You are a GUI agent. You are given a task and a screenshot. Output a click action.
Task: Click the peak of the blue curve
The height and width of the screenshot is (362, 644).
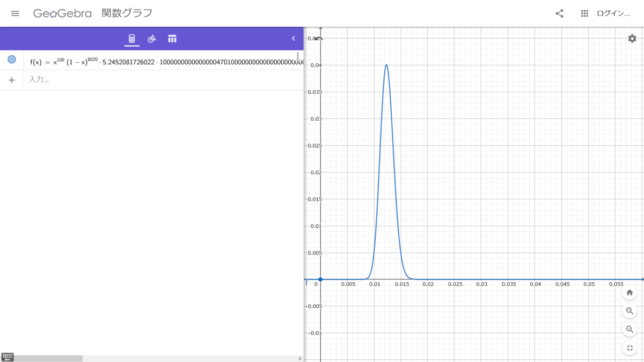click(386, 65)
